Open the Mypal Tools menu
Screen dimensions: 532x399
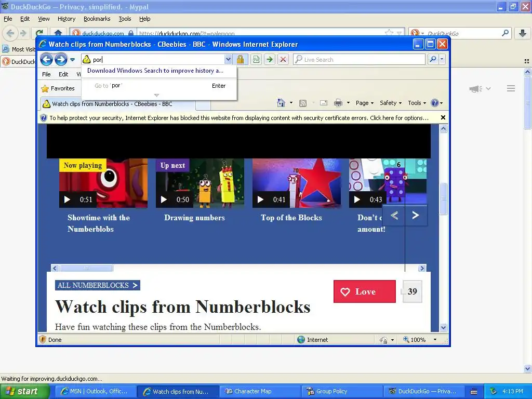(125, 19)
